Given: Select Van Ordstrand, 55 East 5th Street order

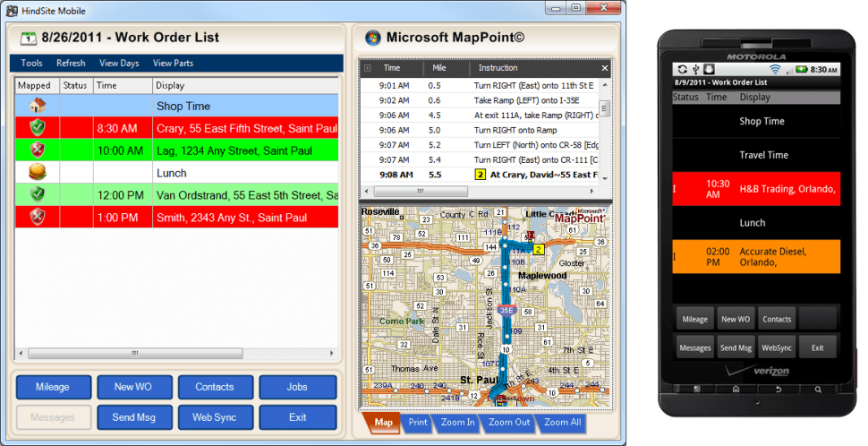Looking at the screenshot, I should click(x=176, y=194).
